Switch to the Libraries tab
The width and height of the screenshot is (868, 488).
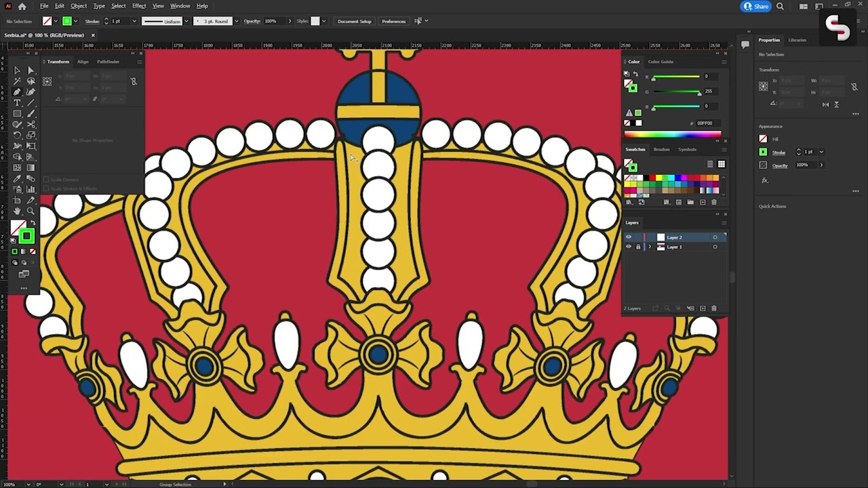pyautogui.click(x=797, y=40)
